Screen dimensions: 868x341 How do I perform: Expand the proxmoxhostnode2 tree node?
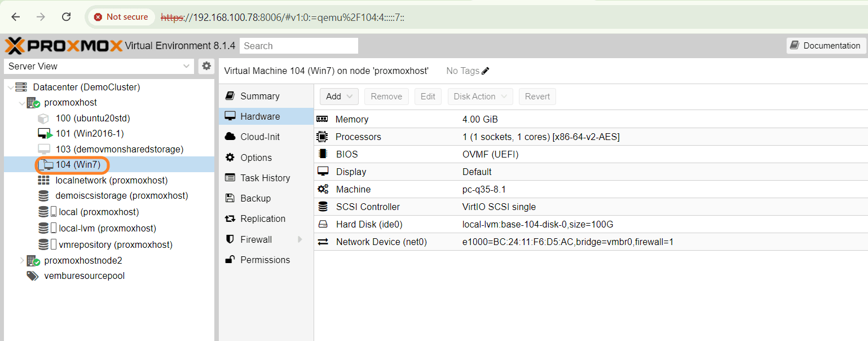tap(22, 260)
